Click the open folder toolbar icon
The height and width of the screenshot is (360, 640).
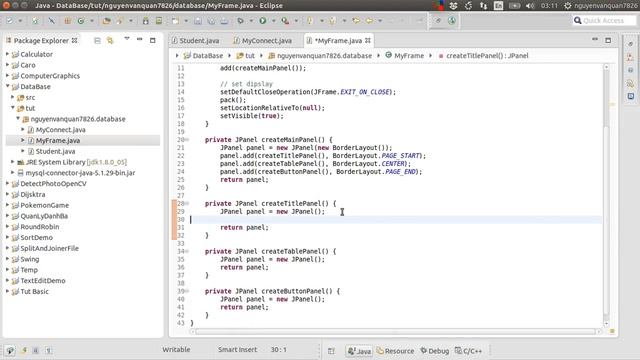click(107, 20)
